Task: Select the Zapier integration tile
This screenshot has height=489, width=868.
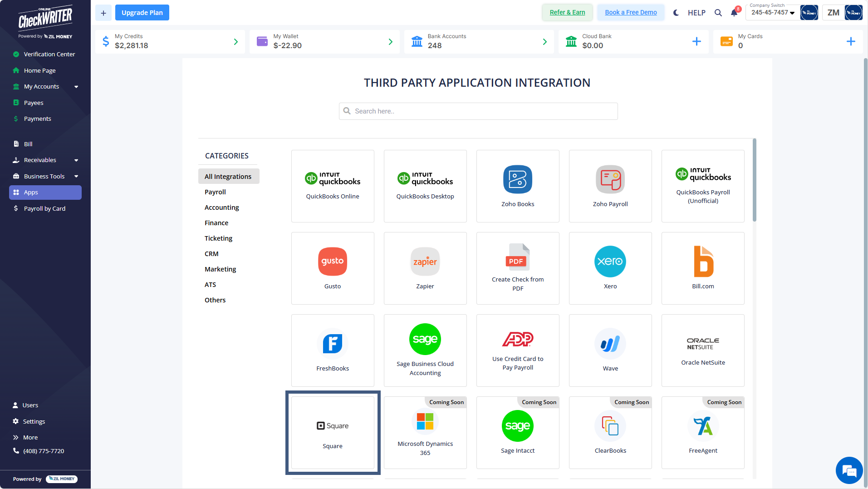Action: [x=425, y=268]
